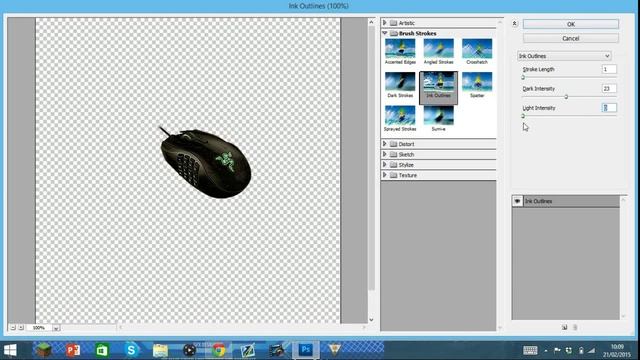The height and width of the screenshot is (360, 640).
Task: Open the on-screen keyboard tray icon
Action: tap(530, 350)
